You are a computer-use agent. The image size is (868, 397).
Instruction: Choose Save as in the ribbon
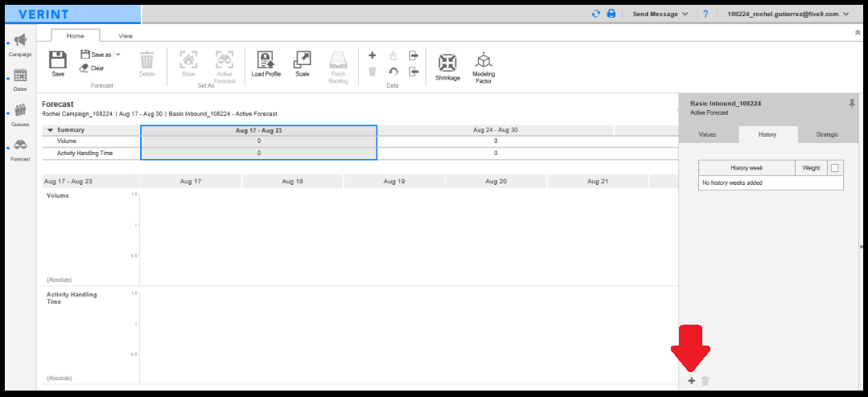click(x=96, y=55)
